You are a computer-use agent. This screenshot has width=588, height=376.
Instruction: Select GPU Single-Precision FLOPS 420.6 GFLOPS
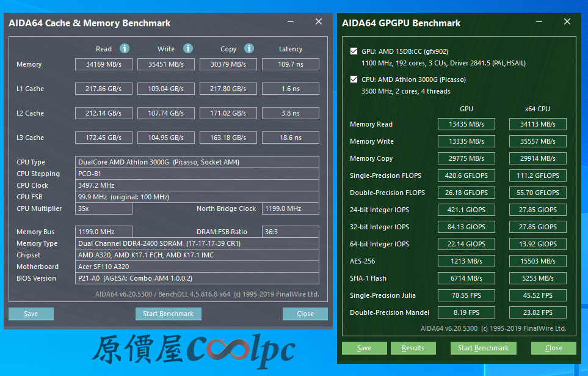click(x=466, y=175)
